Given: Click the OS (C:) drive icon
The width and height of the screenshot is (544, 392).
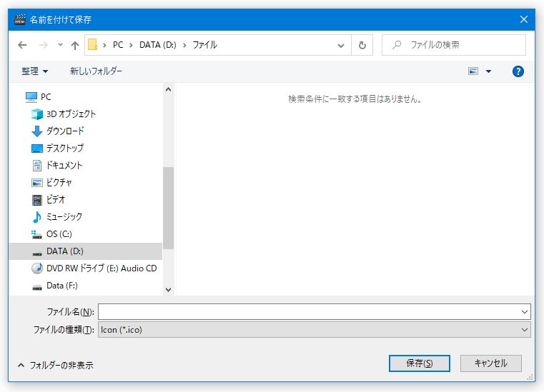Looking at the screenshot, I should pos(36,235).
